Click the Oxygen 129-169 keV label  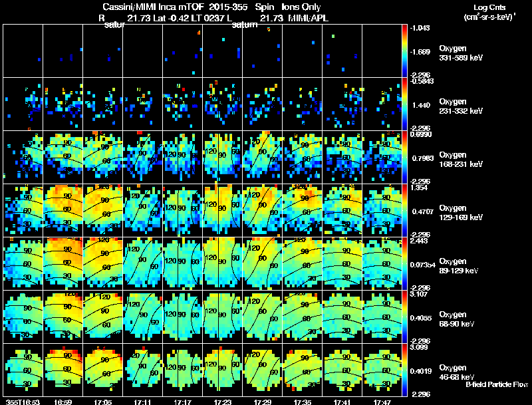pos(461,213)
